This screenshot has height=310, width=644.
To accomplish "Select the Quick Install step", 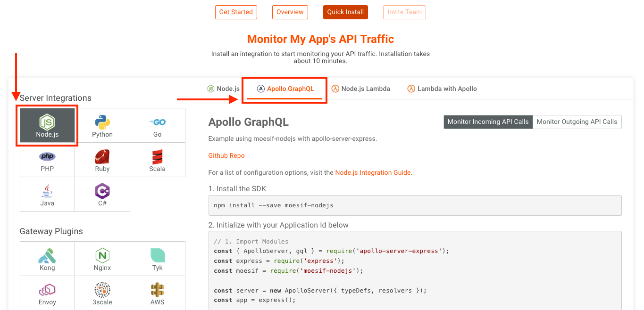I will click(345, 12).
